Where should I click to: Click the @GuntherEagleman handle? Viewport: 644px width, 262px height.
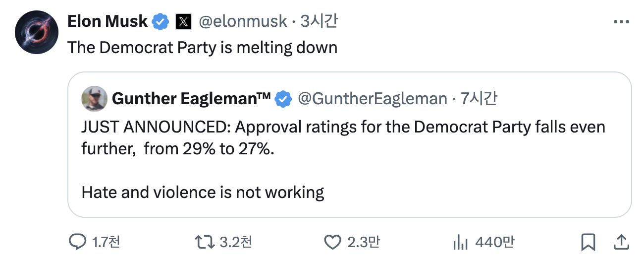(372, 99)
